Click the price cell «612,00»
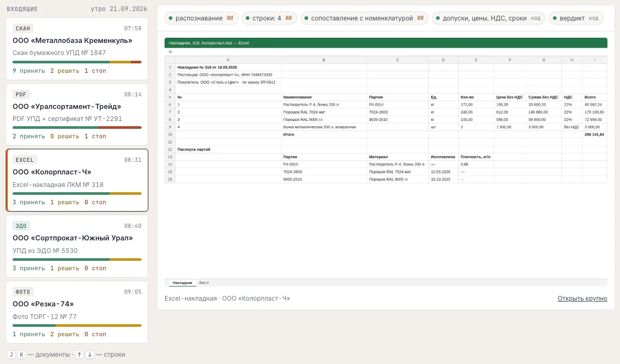This screenshot has height=364, width=620. pos(510,112)
